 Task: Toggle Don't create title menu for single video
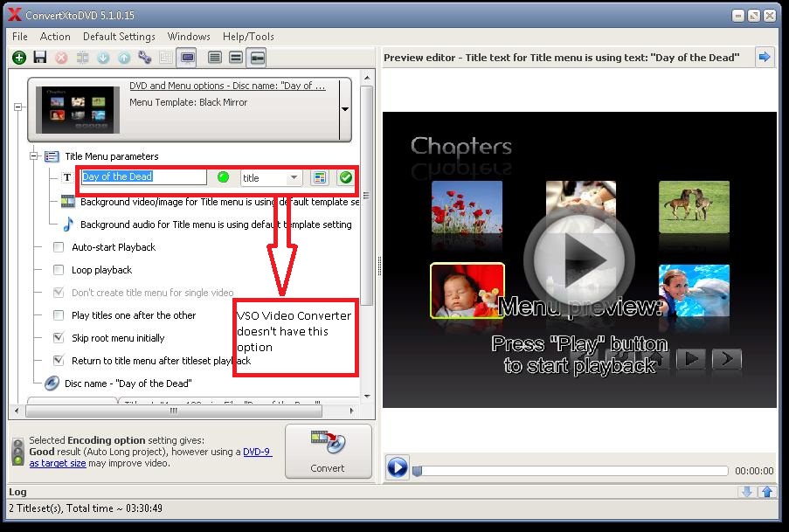(x=59, y=293)
